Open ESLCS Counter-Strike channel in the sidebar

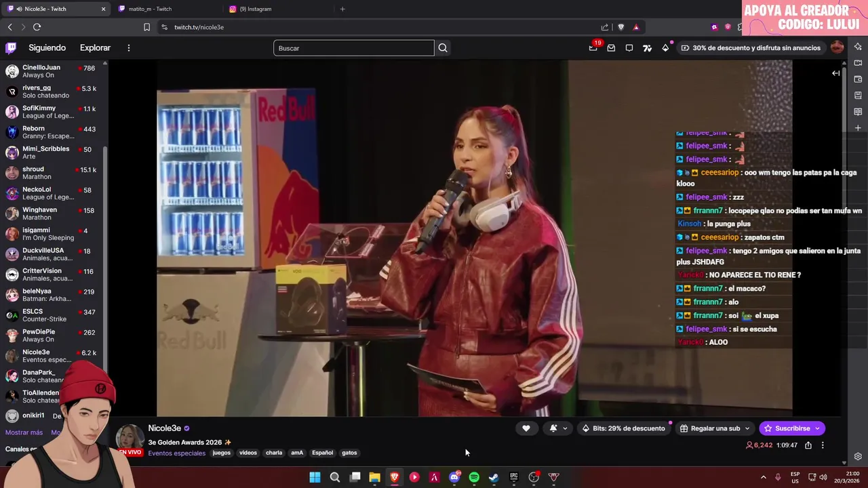click(x=52, y=315)
